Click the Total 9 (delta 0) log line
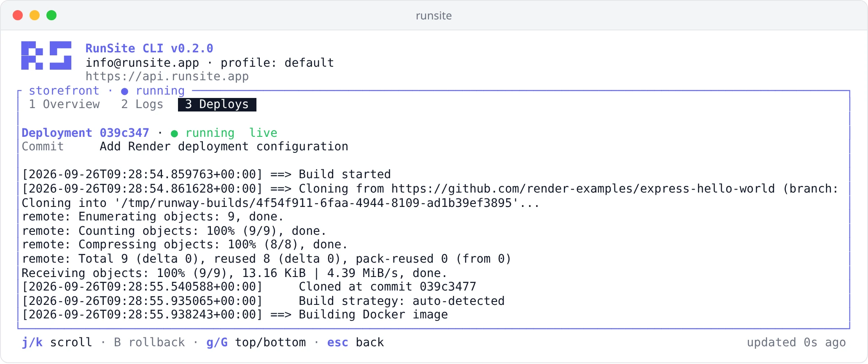Screen dimensions: 868x364 [x=267, y=258]
